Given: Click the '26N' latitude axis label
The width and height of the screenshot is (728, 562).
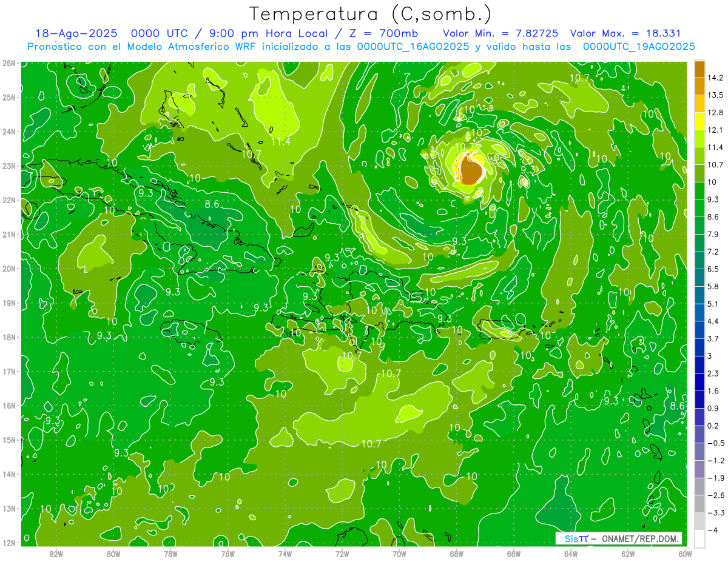Looking at the screenshot, I should click(x=8, y=62).
